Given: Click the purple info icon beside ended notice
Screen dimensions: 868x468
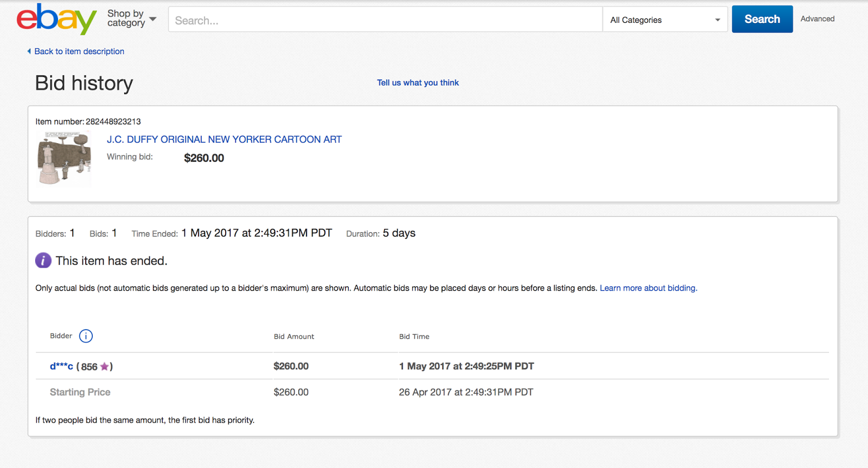Looking at the screenshot, I should coord(43,261).
